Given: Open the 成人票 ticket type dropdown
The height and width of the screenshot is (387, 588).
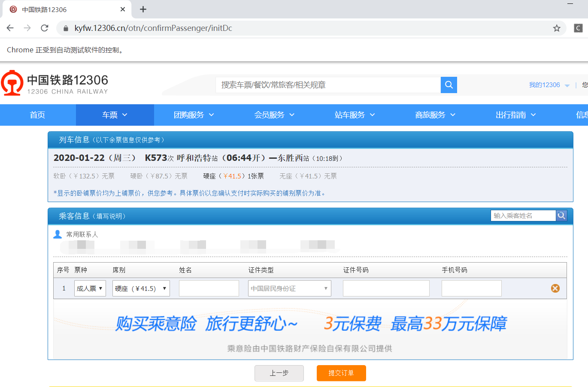Looking at the screenshot, I should (90, 288).
